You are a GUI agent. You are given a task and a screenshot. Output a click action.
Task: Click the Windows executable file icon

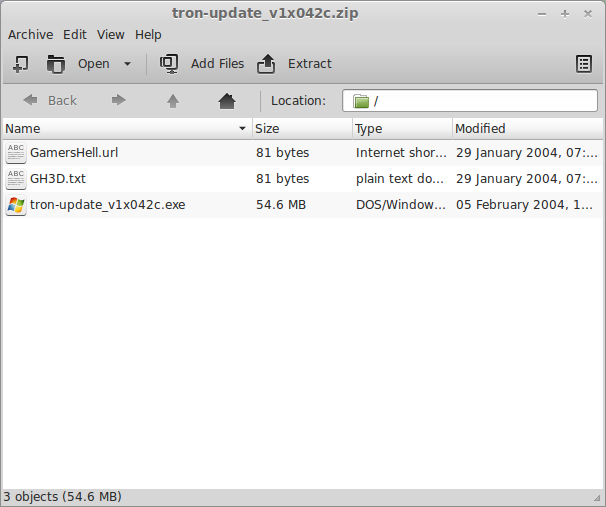tap(16, 205)
